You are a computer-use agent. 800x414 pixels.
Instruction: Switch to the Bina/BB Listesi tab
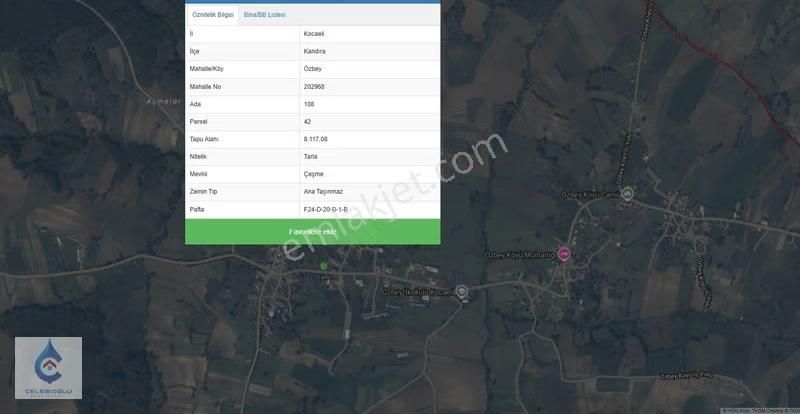265,15
